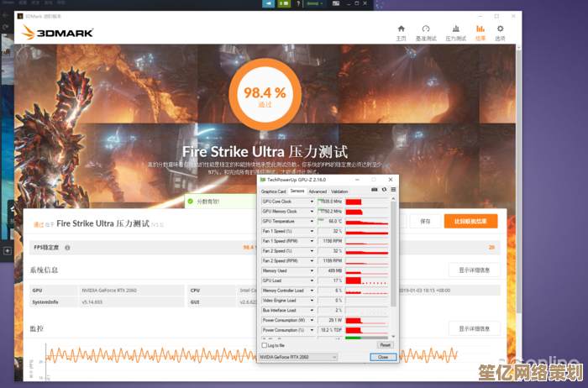This screenshot has height=388, width=588.
Task: Open the NVIDIA GeForce RTX 2060 selector
Action: (x=298, y=357)
